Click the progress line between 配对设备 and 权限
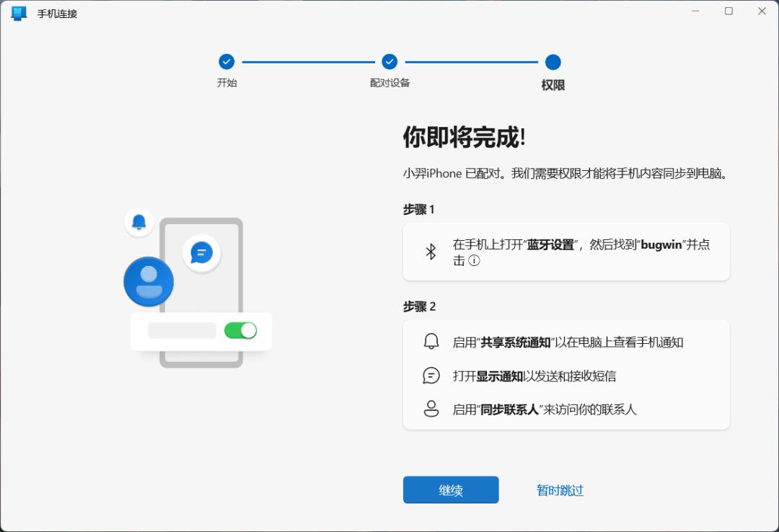Screen dimensions: 779x532 (x=470, y=62)
